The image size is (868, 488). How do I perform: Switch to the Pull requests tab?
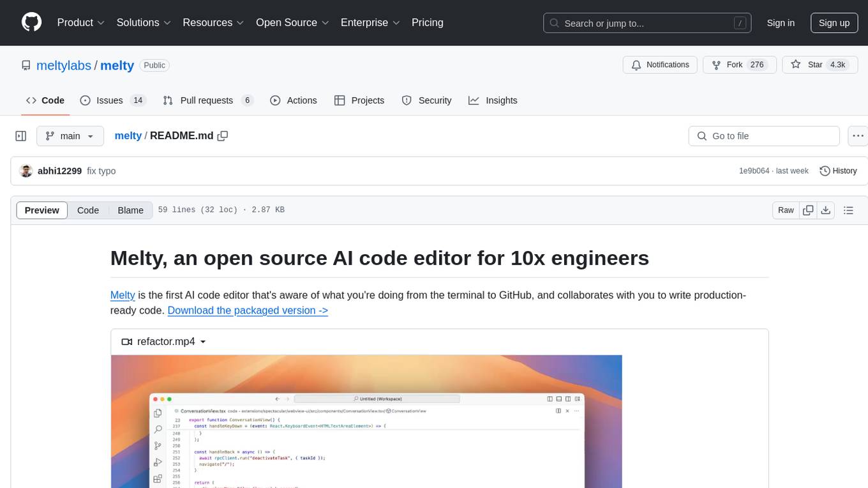pos(208,100)
